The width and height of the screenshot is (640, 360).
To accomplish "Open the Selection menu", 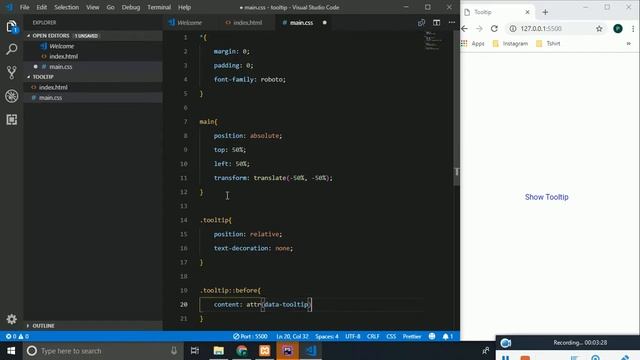I will pos(67,7).
